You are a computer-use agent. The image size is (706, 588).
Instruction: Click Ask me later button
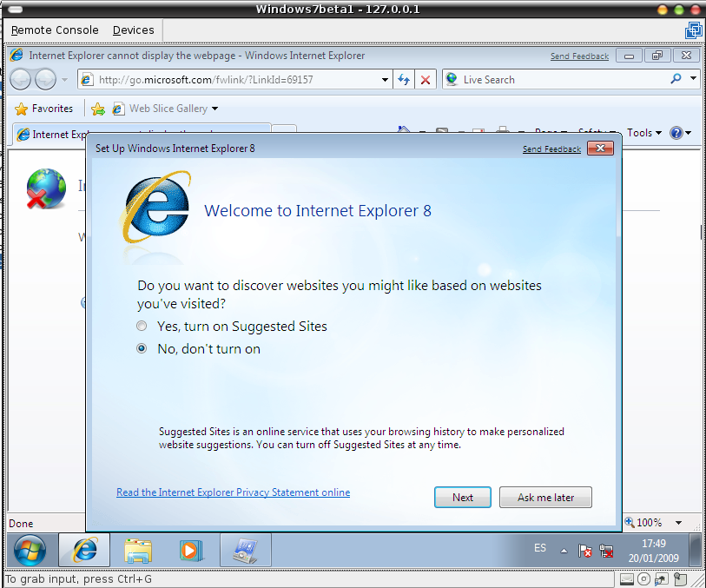click(x=545, y=497)
